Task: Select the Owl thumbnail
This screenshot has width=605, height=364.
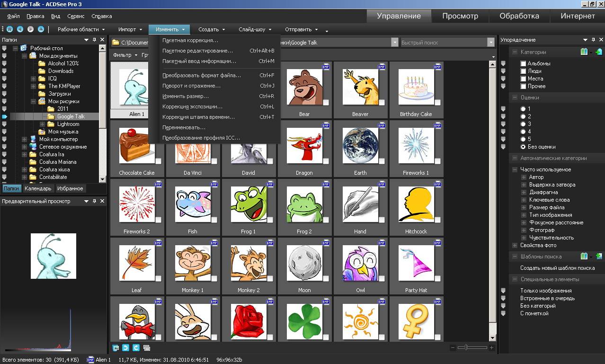Action: pos(360,266)
